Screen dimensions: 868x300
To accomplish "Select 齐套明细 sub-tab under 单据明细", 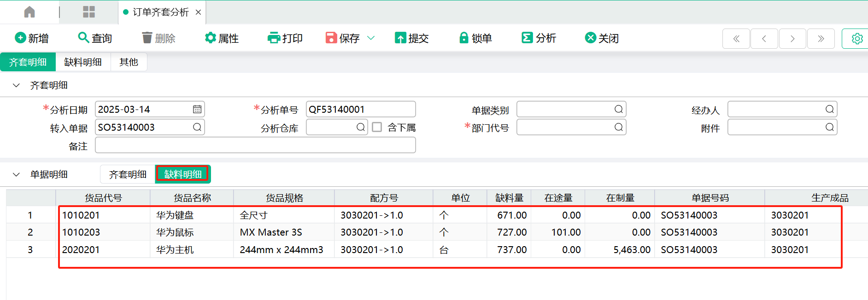I will coord(128,174).
